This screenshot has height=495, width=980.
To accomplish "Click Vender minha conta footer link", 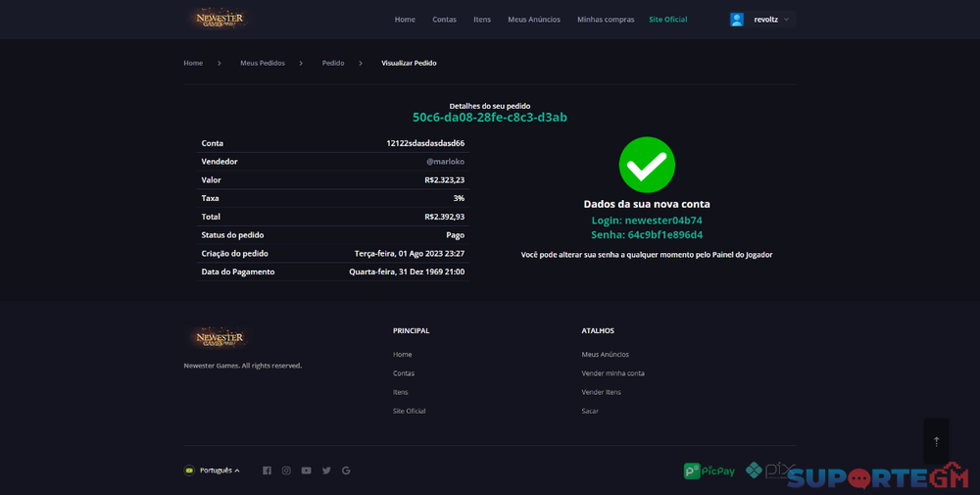I will coord(612,373).
